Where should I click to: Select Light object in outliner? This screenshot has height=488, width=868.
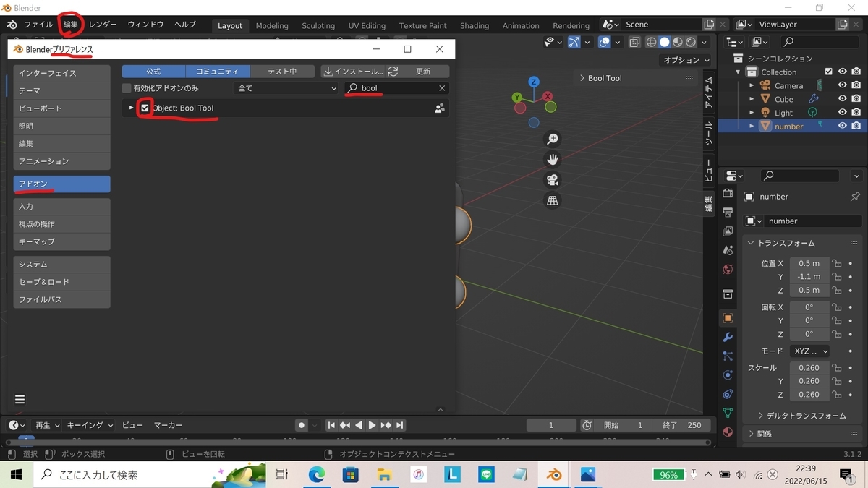pos(783,113)
